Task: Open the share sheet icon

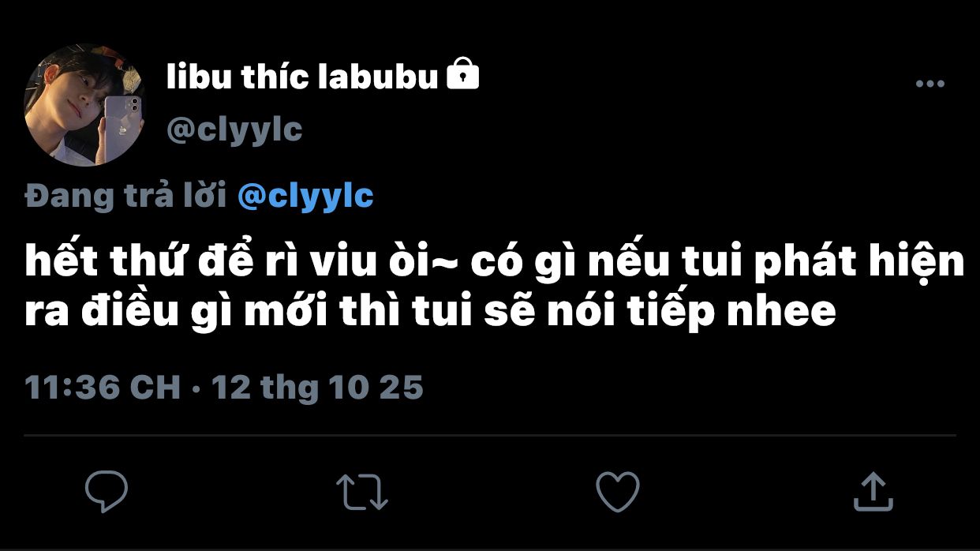Action: [x=873, y=491]
